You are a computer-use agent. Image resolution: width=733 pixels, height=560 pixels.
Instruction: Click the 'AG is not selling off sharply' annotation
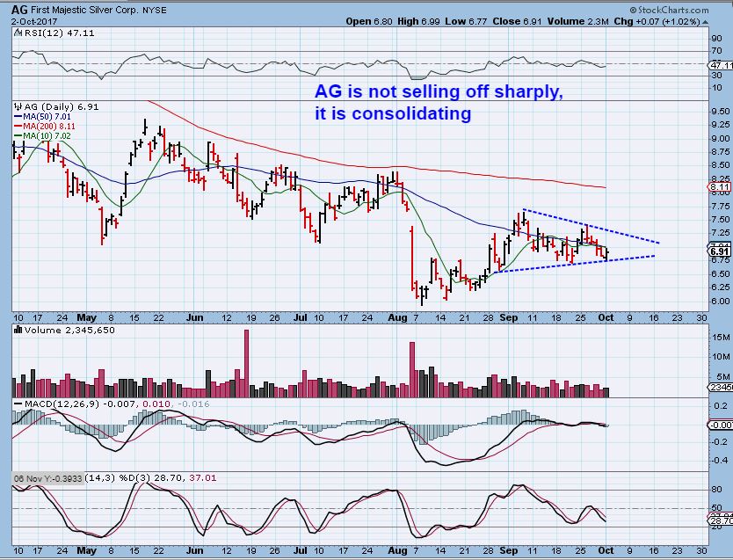(x=439, y=91)
